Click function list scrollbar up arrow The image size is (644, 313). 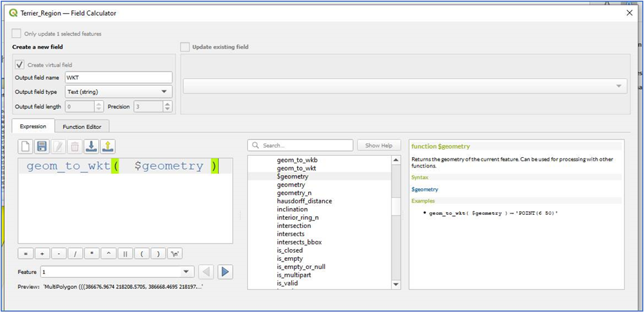pos(396,160)
